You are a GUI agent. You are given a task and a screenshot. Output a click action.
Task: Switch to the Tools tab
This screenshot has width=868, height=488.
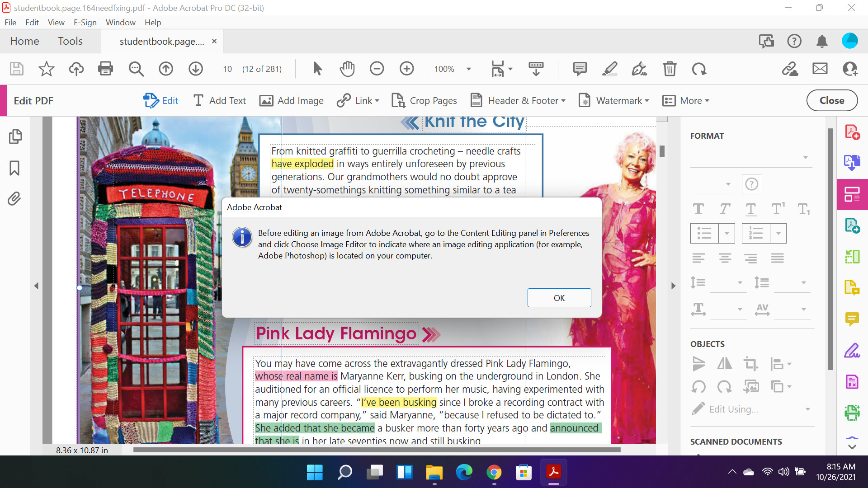[x=70, y=41]
